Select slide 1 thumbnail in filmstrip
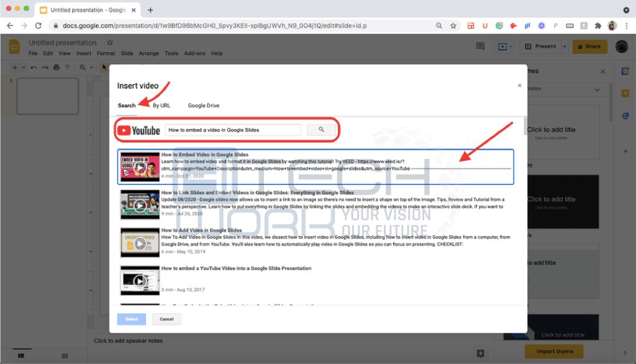 click(x=47, y=96)
